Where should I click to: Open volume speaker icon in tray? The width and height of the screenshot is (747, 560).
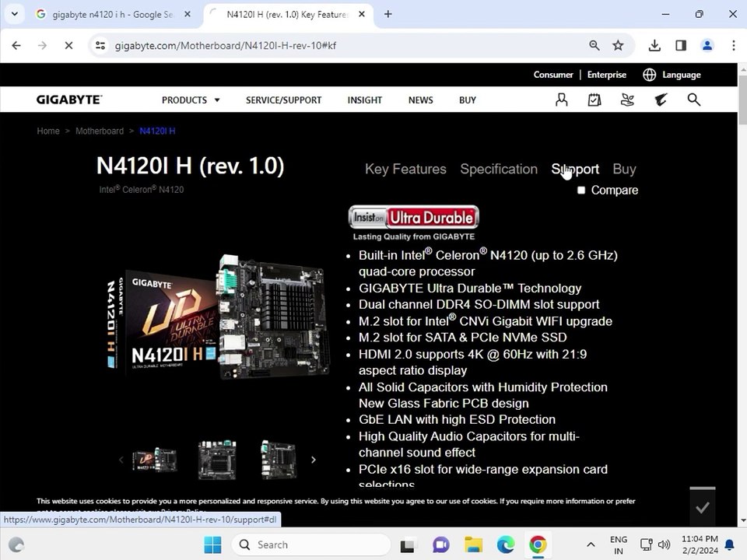point(664,544)
